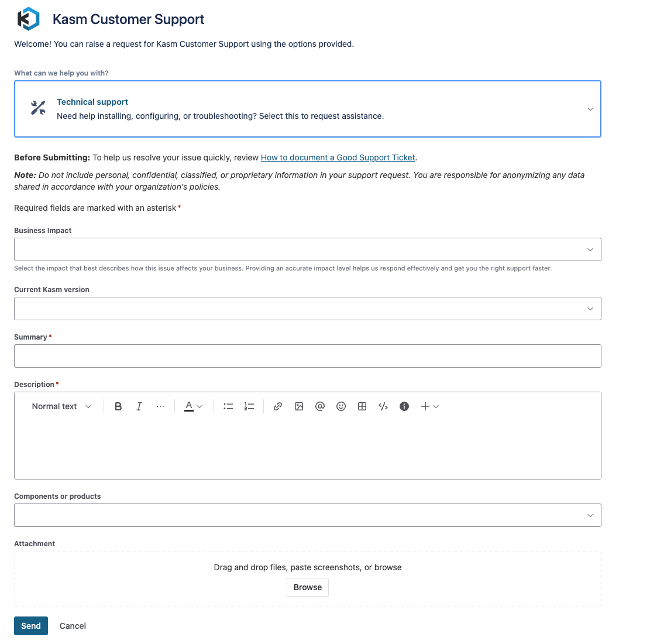Toggle italic formatting in description editor
Screen dimensions: 650x644
(139, 406)
